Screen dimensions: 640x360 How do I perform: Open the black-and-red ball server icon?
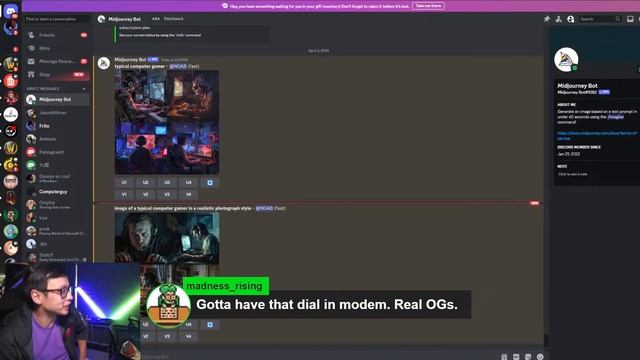coord(11,131)
